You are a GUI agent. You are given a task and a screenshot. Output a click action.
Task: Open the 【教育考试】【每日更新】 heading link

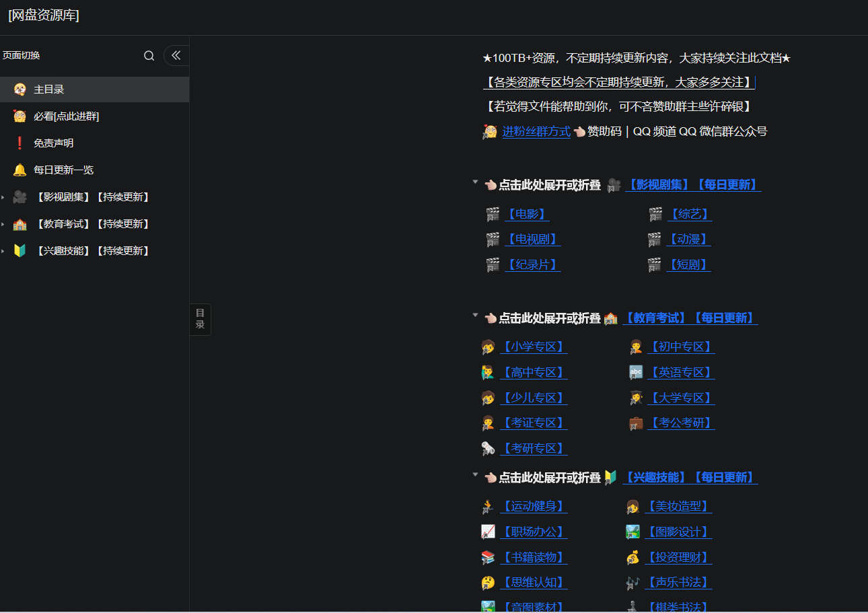click(690, 318)
